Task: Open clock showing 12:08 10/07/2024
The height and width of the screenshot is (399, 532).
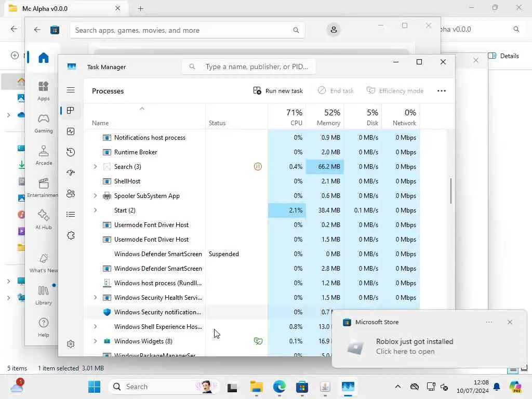Action: coord(472,387)
